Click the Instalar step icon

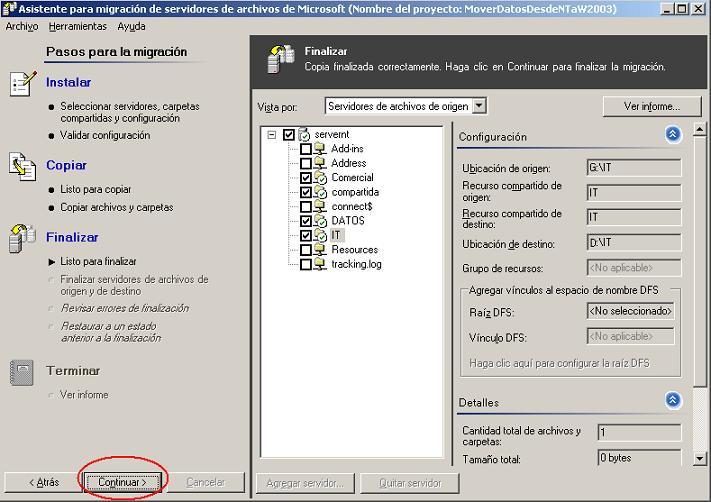[x=22, y=83]
